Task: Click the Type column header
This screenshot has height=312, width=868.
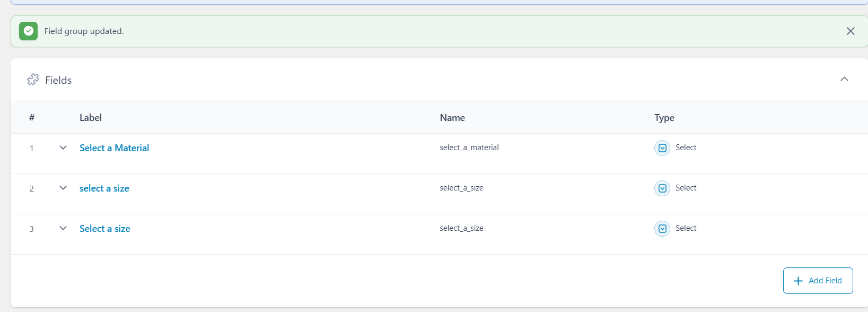Action: [664, 118]
